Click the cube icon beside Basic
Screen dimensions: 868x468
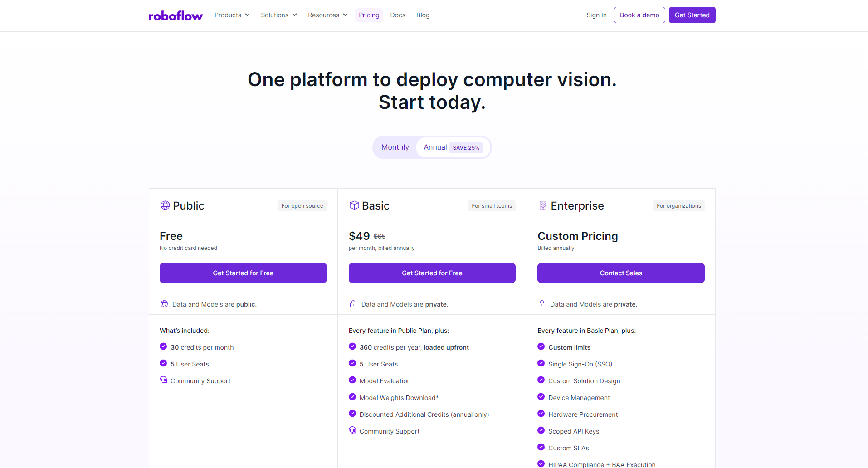(x=354, y=205)
